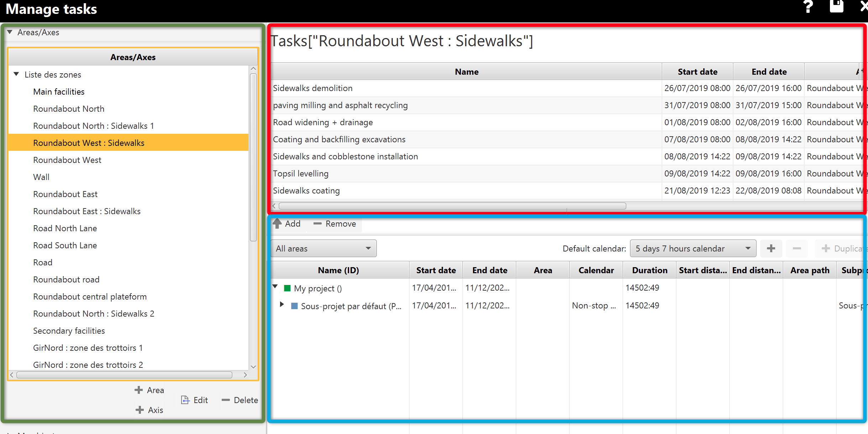Click the Delete minus icon
Viewport: 868px width, 434px height.
[225, 400]
